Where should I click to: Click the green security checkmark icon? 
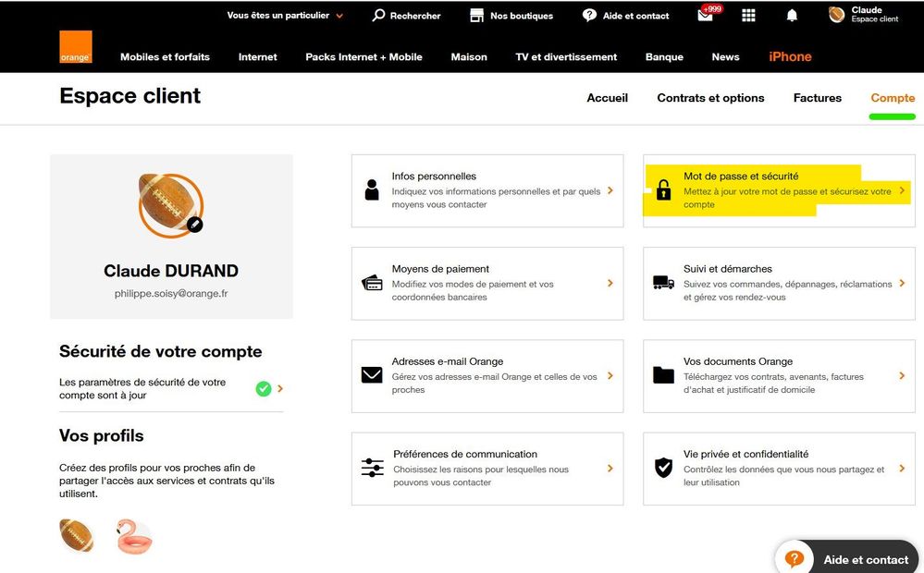click(x=264, y=389)
